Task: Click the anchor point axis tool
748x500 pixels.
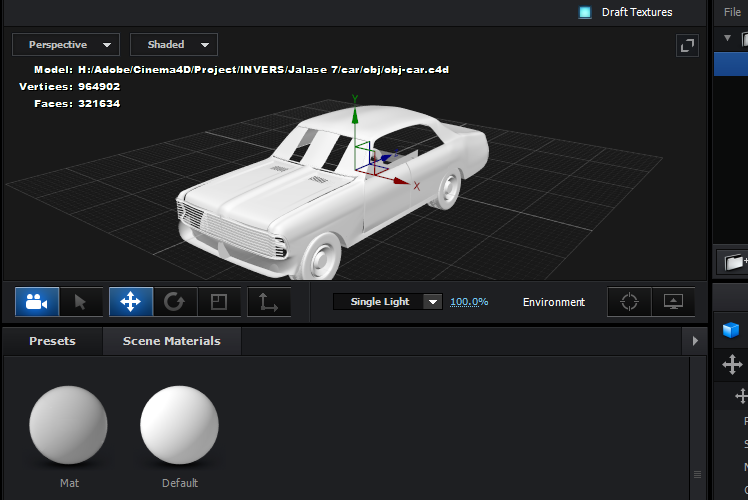Action: tap(269, 302)
